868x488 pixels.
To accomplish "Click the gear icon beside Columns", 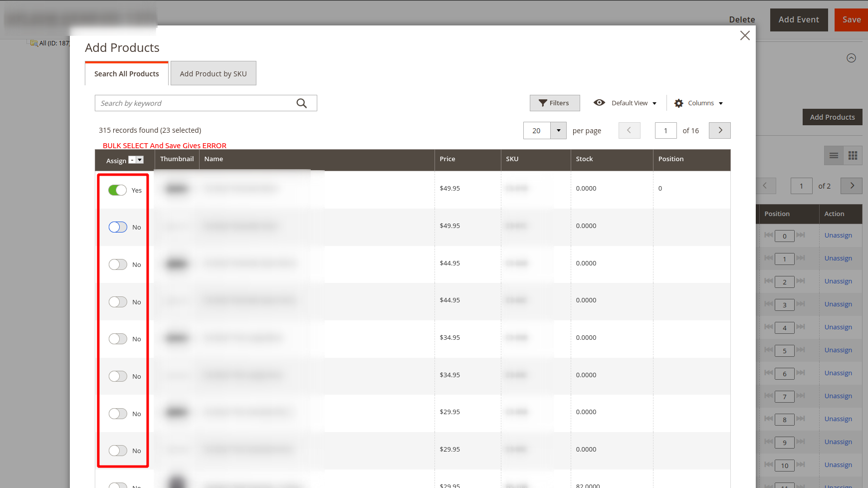I will click(x=678, y=103).
